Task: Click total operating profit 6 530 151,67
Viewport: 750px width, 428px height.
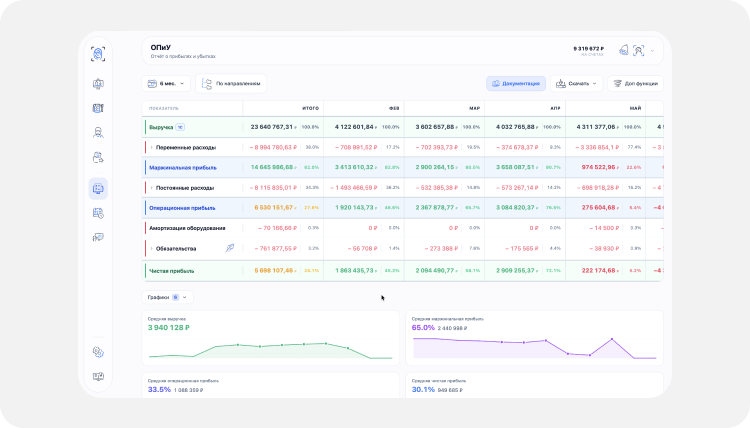Action: coord(274,208)
